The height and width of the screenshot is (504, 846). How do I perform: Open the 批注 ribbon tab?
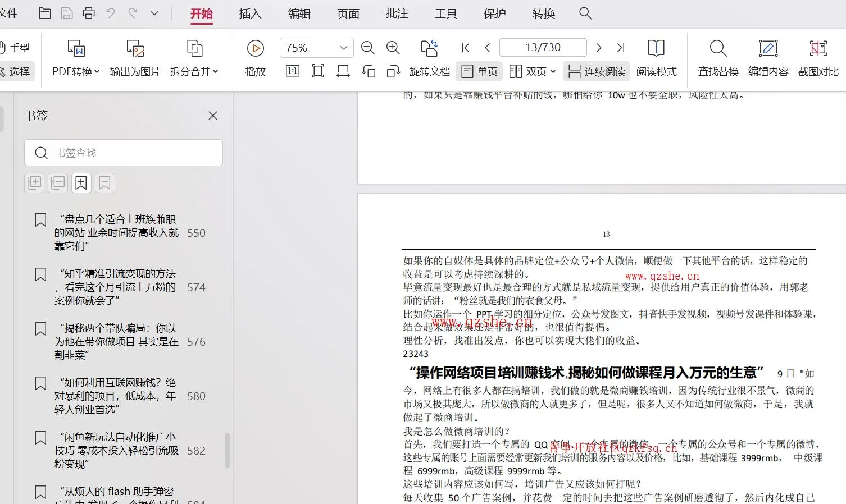click(x=397, y=13)
